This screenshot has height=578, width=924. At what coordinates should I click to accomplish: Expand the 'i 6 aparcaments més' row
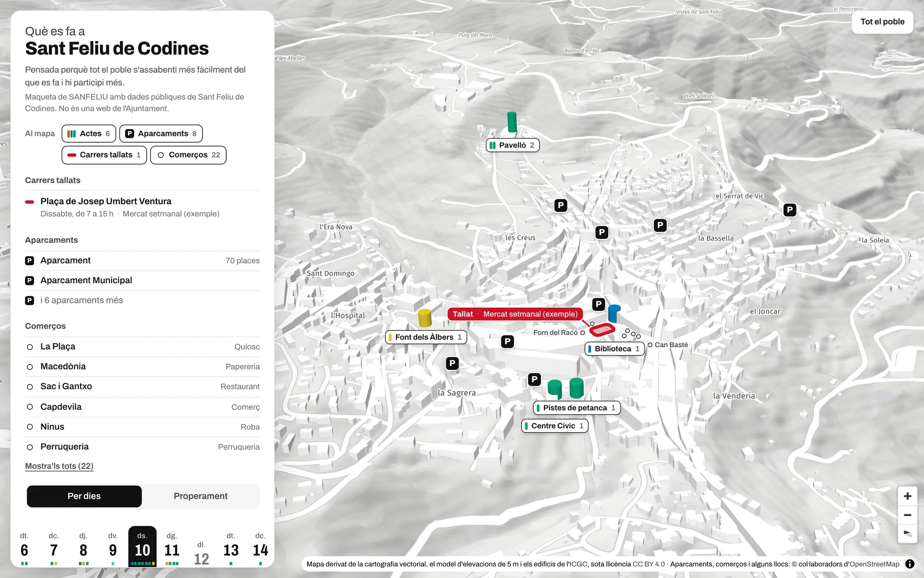point(142,300)
